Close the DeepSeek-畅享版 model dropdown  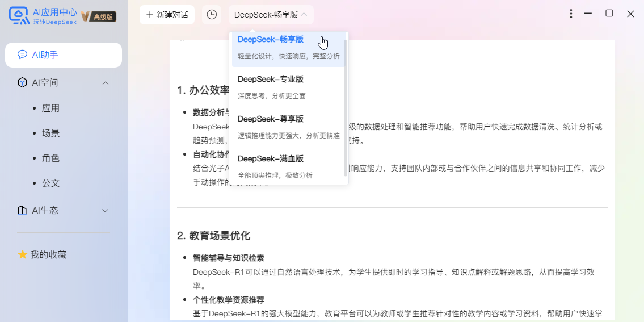point(271,15)
